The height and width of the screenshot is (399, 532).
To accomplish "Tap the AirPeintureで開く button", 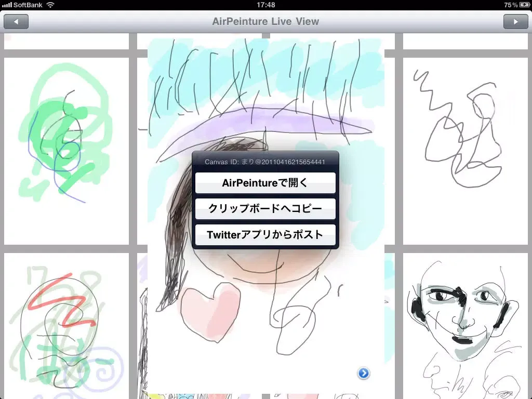I will click(x=265, y=183).
